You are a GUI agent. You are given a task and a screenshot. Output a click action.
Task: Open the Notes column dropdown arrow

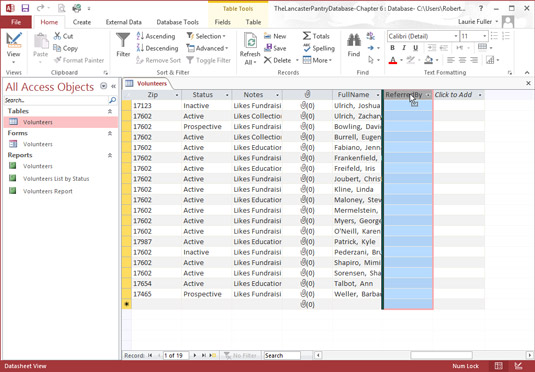point(277,95)
